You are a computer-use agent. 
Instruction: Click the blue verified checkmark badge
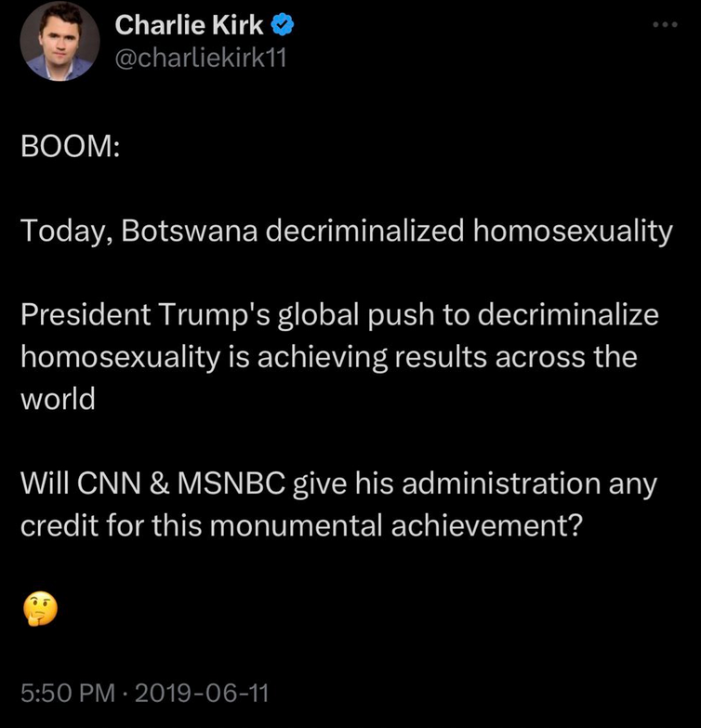[283, 24]
